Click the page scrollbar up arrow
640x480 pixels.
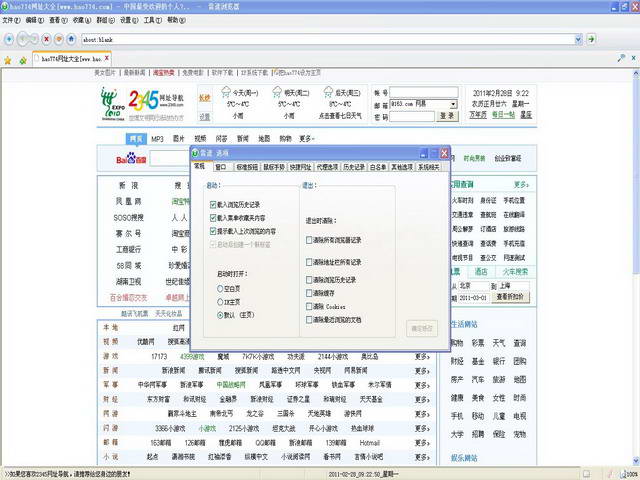(636, 73)
